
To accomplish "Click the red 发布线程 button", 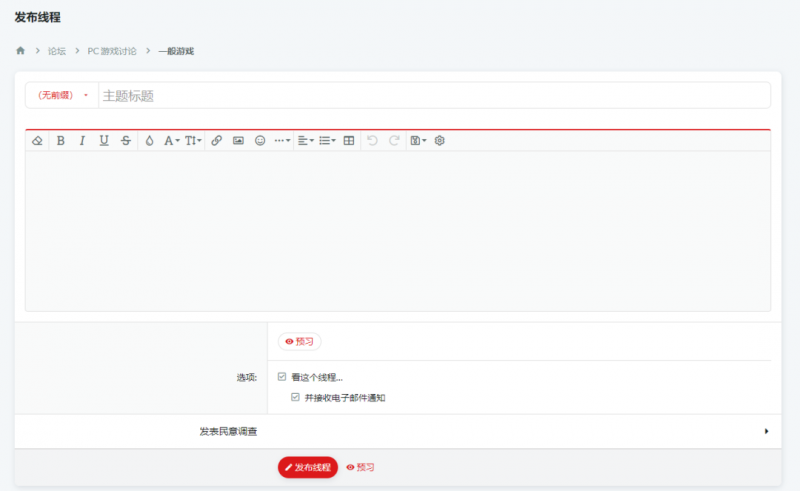I will pos(308,467).
